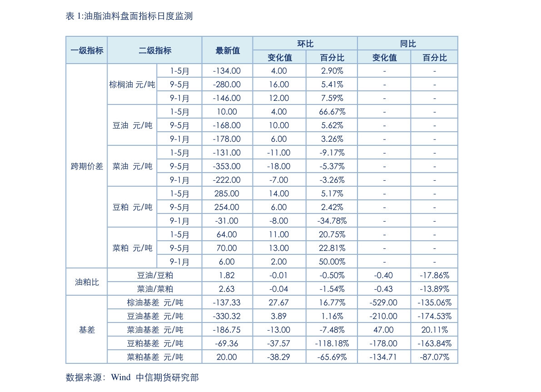Click the value '-69.36'
Image resolution: width=541 pixels, height=392 pixels.
[227, 343]
